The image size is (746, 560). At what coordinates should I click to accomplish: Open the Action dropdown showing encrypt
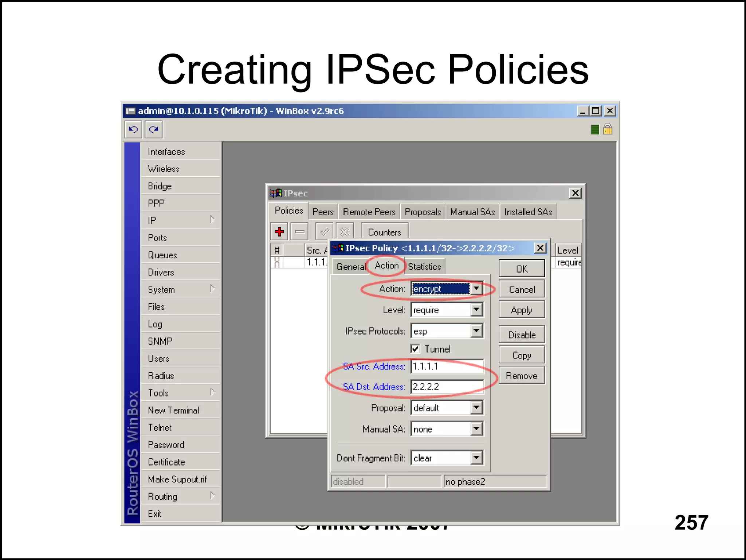pos(476,289)
